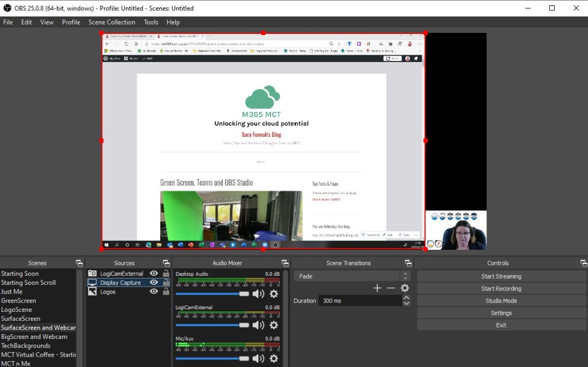Open the Scene Collection menu
This screenshot has width=588, height=367.
[111, 22]
